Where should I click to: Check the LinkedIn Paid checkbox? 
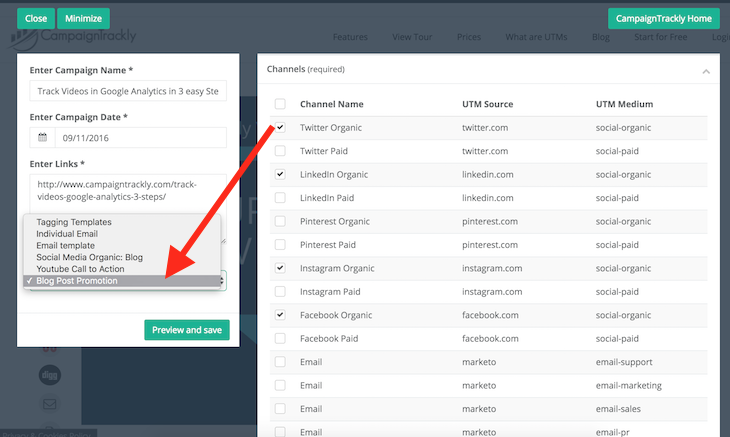click(x=280, y=197)
